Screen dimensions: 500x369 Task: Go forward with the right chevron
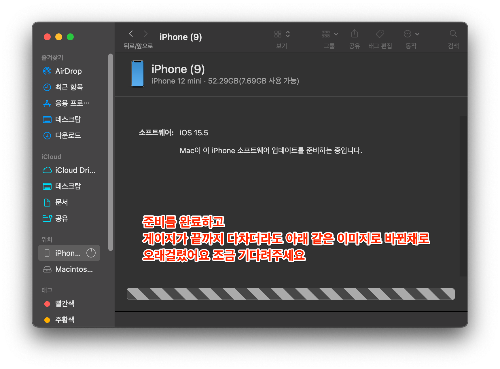146,34
